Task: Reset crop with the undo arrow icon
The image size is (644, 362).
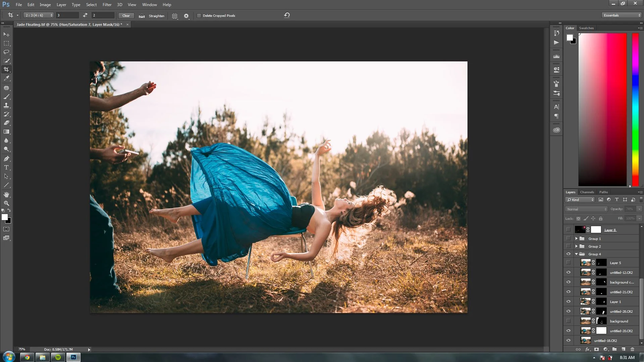Action: pyautogui.click(x=287, y=15)
